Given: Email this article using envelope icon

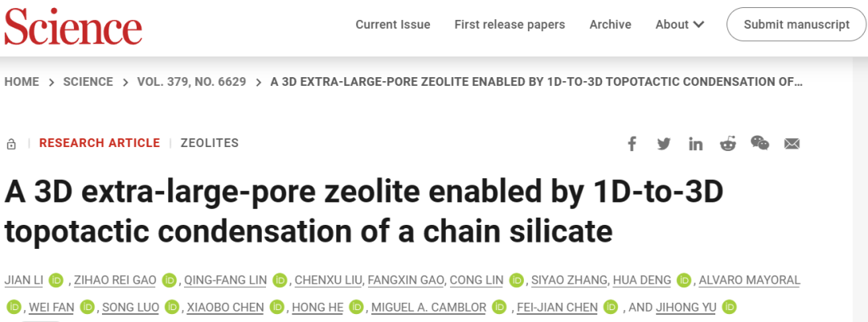Looking at the screenshot, I should point(792,144).
